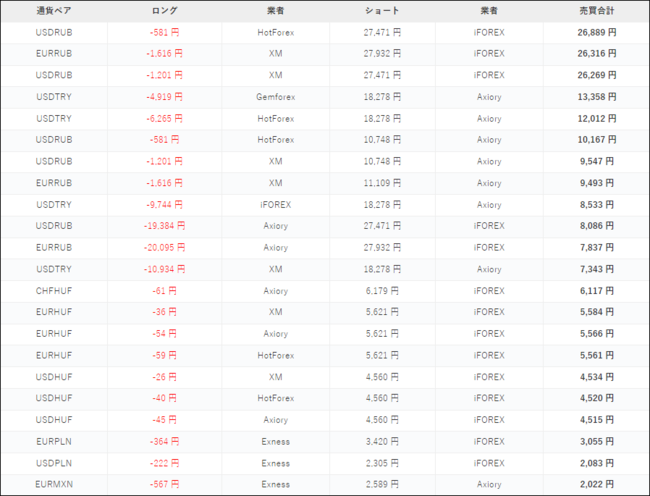Sort by the ロング column header
This screenshot has width=650, height=496.
[x=164, y=11]
